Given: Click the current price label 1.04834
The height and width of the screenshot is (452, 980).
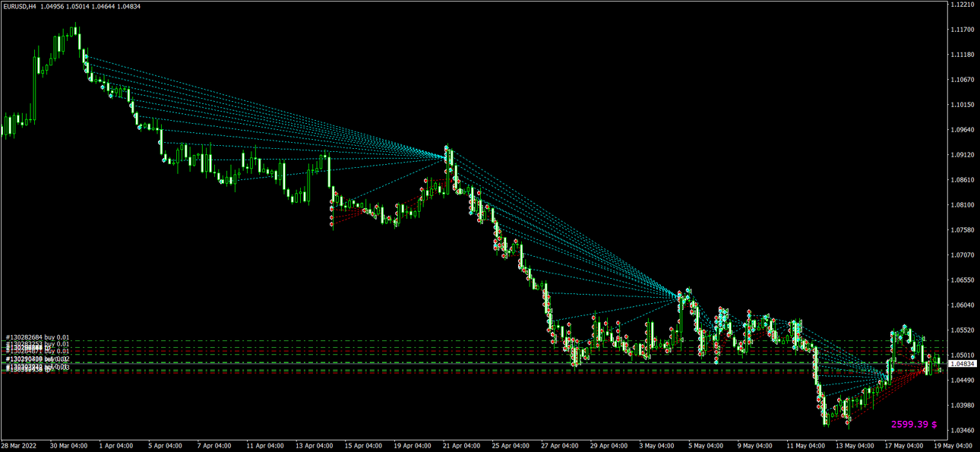Looking at the screenshot, I should tap(962, 364).
